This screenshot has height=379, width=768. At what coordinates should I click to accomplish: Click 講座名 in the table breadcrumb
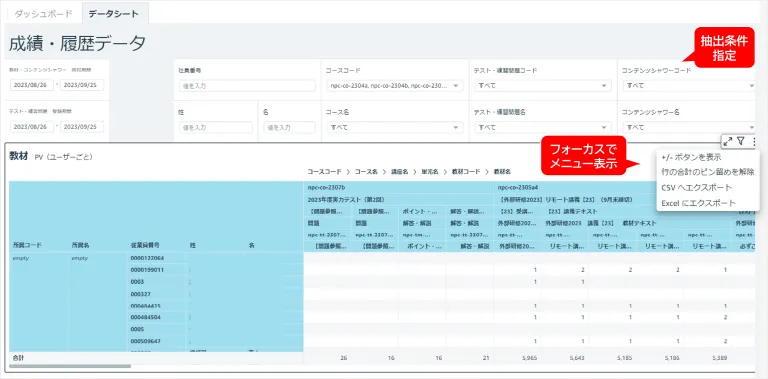(400, 172)
